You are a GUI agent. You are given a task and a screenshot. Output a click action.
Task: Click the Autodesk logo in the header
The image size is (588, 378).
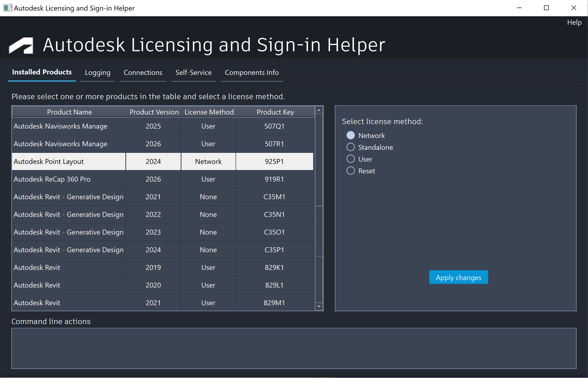click(x=21, y=45)
